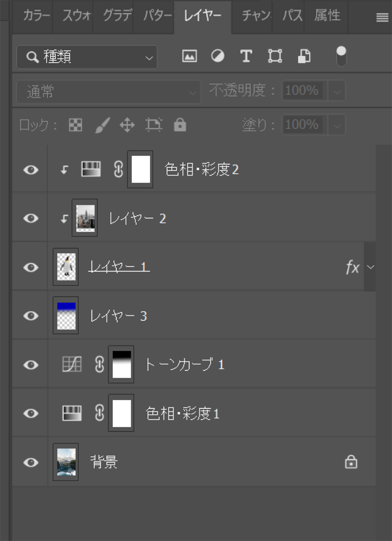Filter layers by pixel layer icon

[189, 56]
